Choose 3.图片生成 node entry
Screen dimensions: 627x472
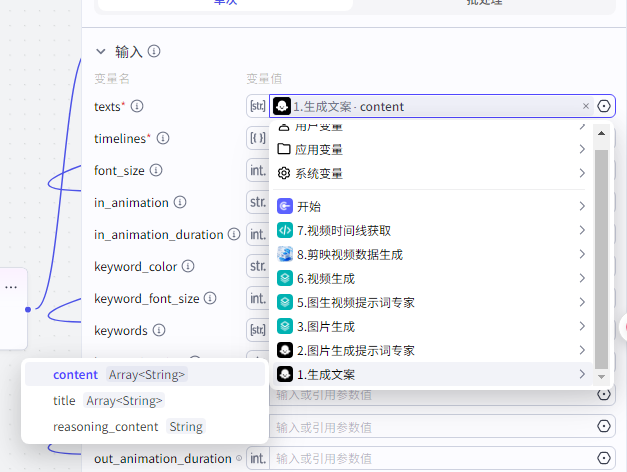coord(325,326)
